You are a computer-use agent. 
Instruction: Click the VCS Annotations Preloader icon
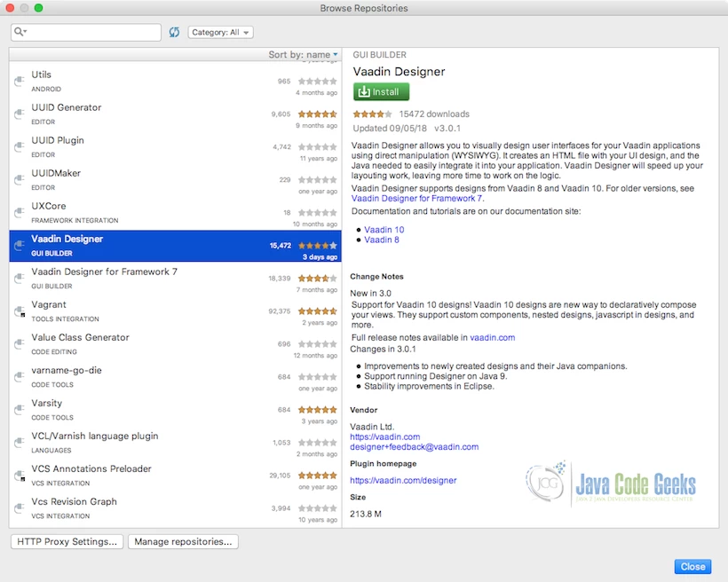pyautogui.click(x=19, y=476)
